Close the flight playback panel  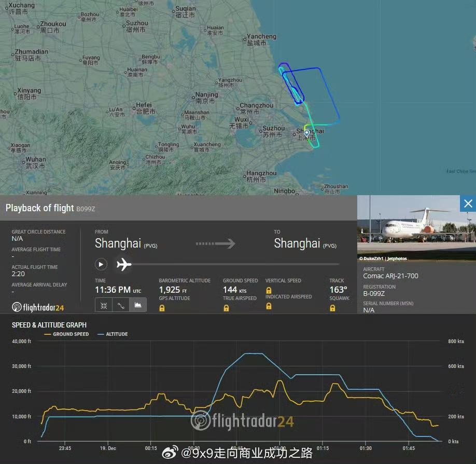click(468, 203)
